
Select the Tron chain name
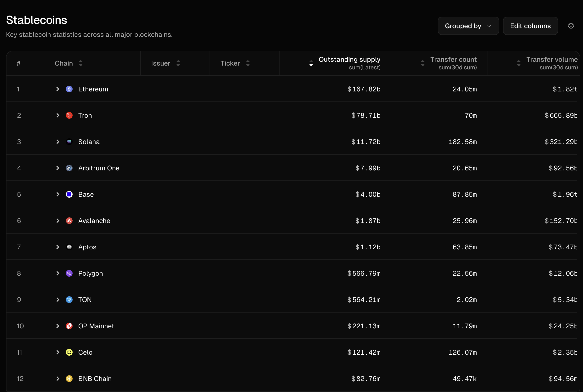85,115
